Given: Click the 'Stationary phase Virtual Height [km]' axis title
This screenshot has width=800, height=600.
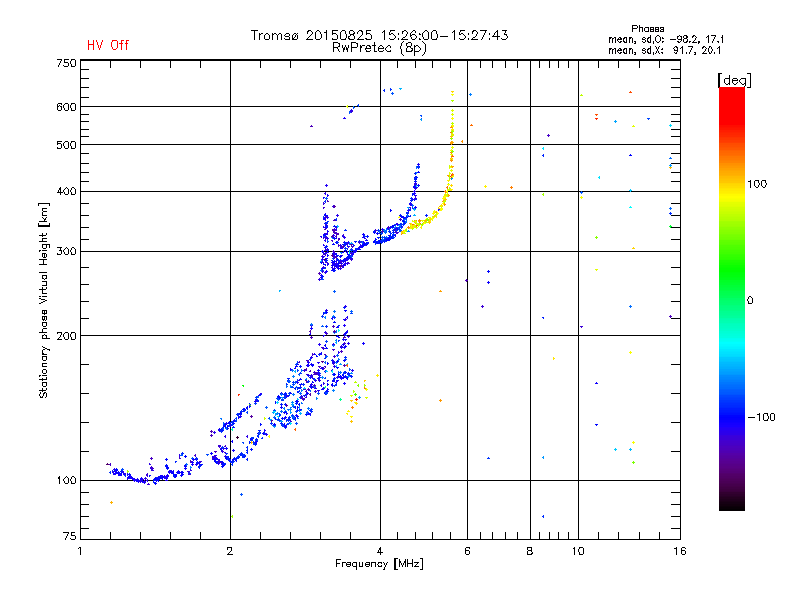Looking at the screenshot, I should 43,300.
